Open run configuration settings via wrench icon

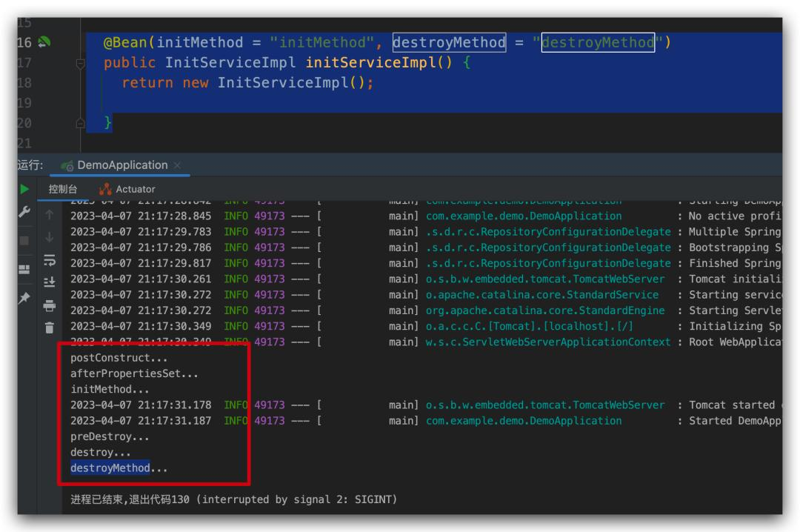click(24, 212)
